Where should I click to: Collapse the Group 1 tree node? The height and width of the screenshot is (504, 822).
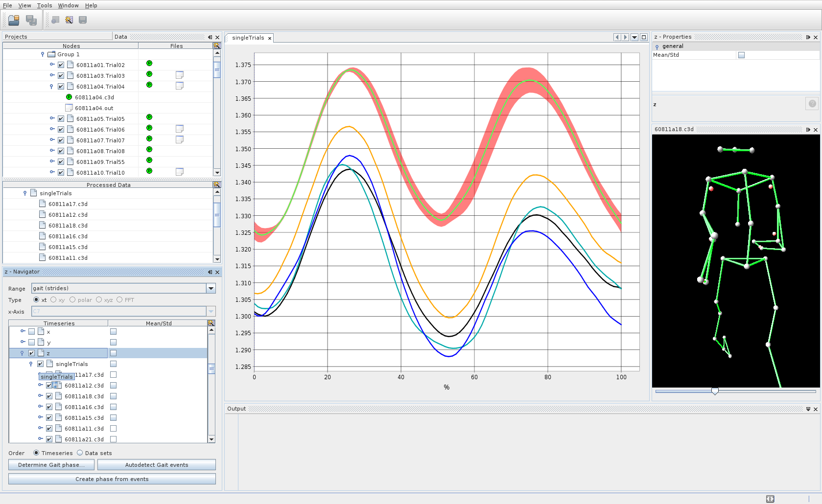point(43,54)
